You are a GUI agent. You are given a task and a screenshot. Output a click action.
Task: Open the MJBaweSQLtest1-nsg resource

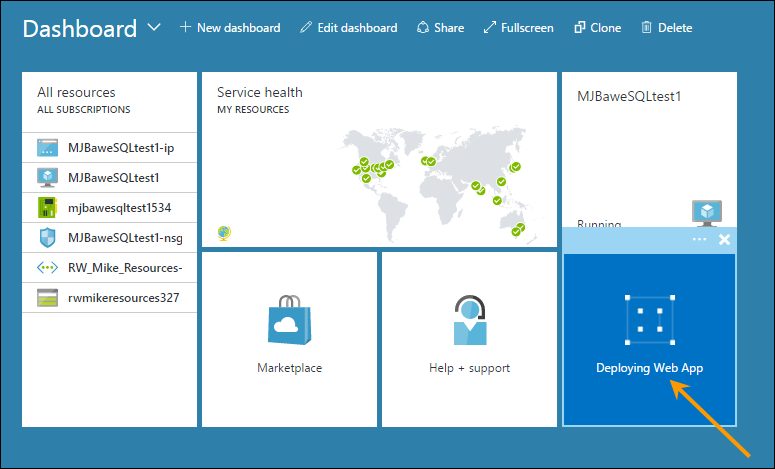coord(109,238)
